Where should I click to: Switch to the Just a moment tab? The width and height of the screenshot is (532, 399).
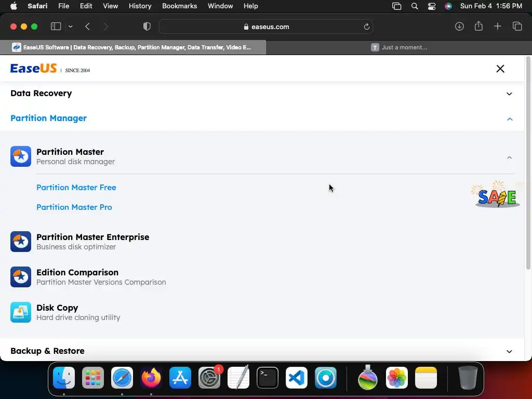tap(399, 47)
